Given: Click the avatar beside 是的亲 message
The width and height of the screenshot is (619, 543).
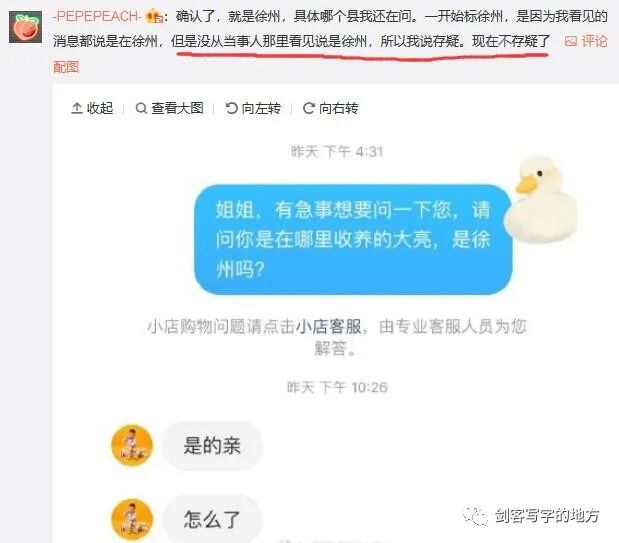Looking at the screenshot, I should click(132, 445).
